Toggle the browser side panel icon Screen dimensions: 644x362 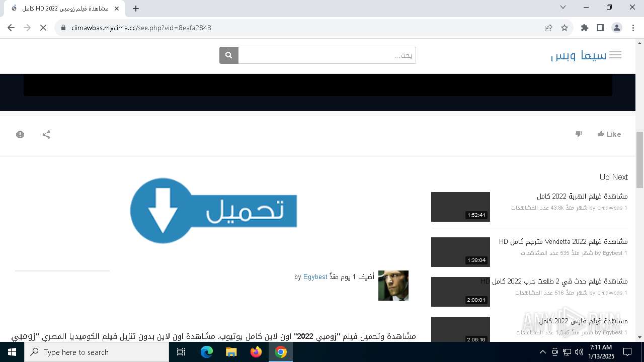(601, 28)
